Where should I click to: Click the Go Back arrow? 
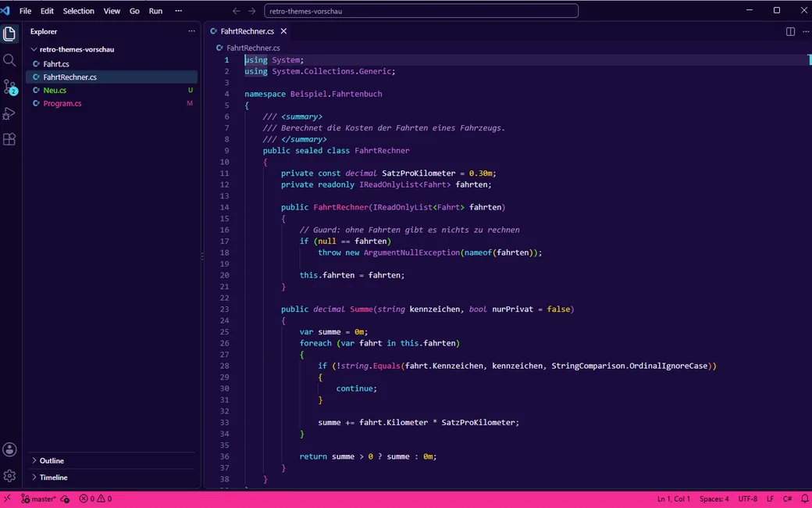[236, 11]
